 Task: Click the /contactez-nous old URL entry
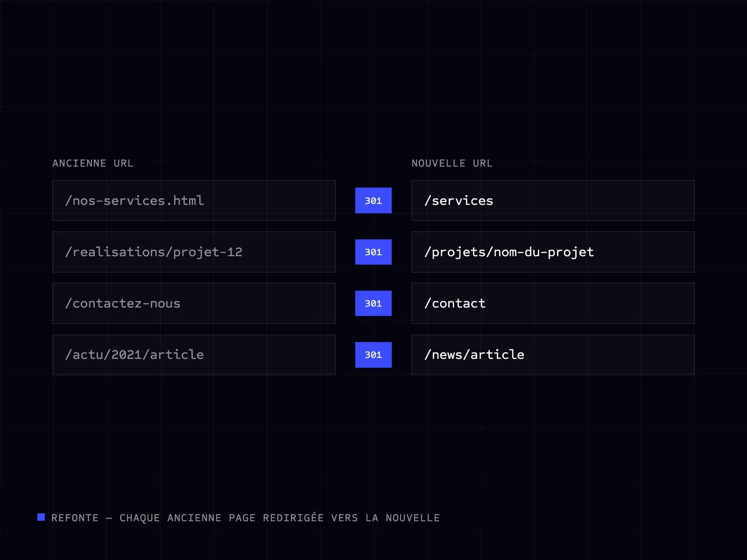[x=194, y=303]
